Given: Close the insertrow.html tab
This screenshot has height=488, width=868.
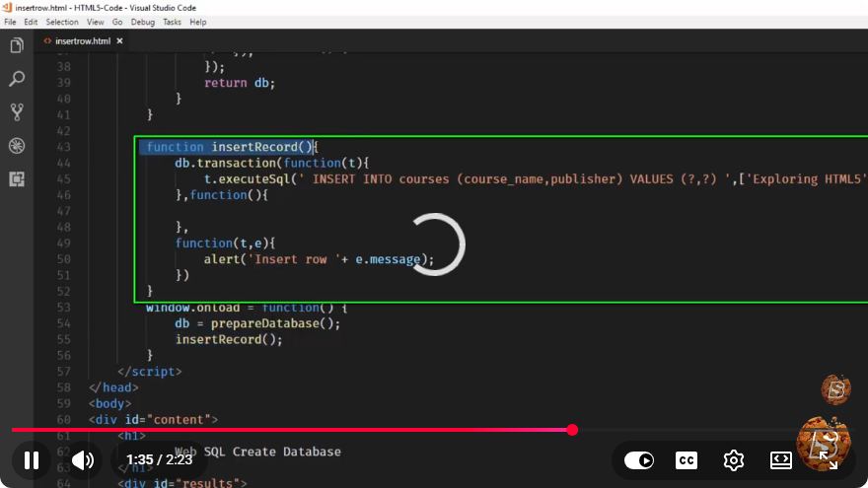Looking at the screenshot, I should click(x=119, y=41).
